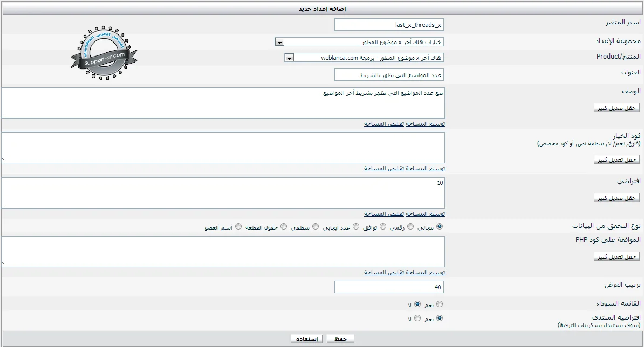The width and height of the screenshot is (644, 347).
Task: Set forum default (افتراضية المنتدى) to no (لا)
Action: coord(417,318)
